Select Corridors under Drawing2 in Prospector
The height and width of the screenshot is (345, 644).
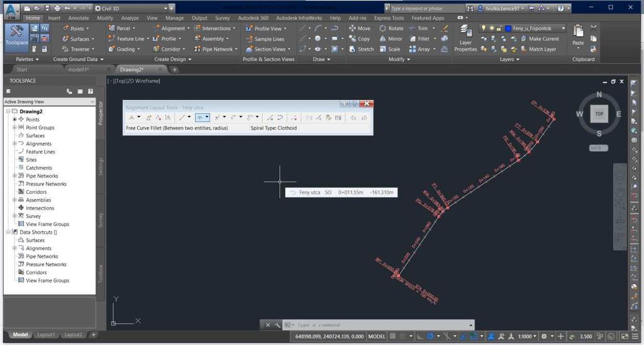pyautogui.click(x=36, y=192)
